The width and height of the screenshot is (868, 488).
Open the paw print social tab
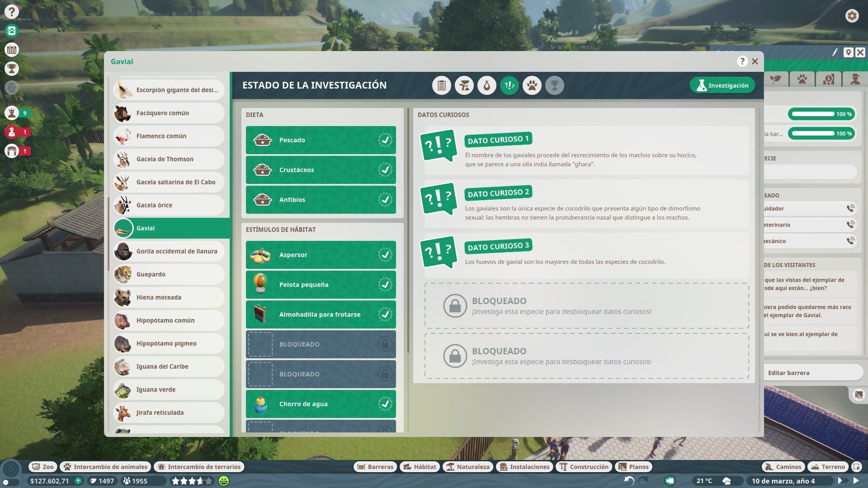point(532,85)
